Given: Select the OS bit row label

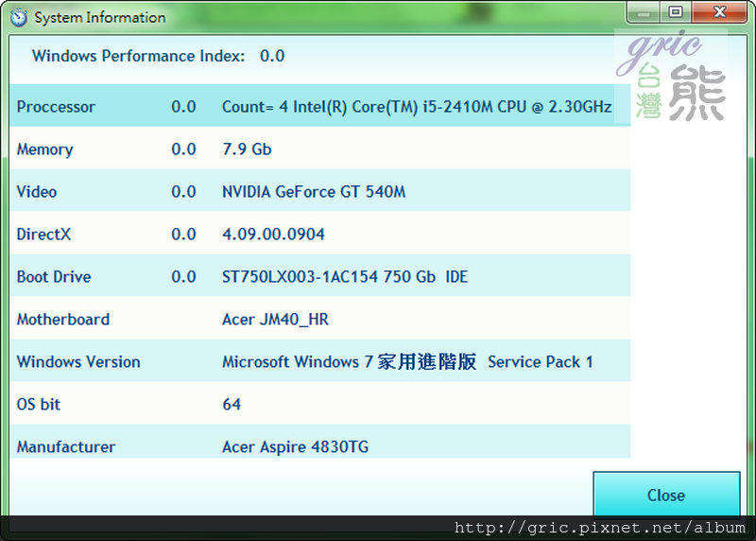Looking at the screenshot, I should point(39,404).
